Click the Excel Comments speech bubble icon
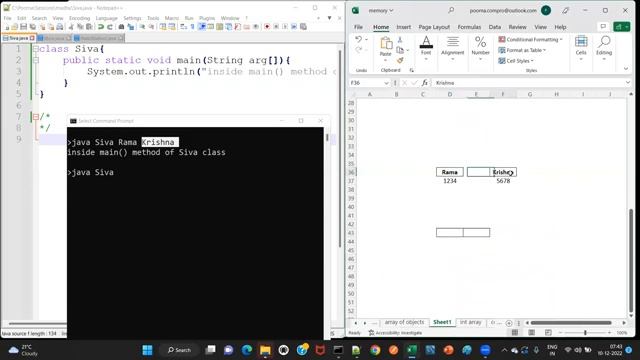Viewport: 640px width, 360px height. 603,27
